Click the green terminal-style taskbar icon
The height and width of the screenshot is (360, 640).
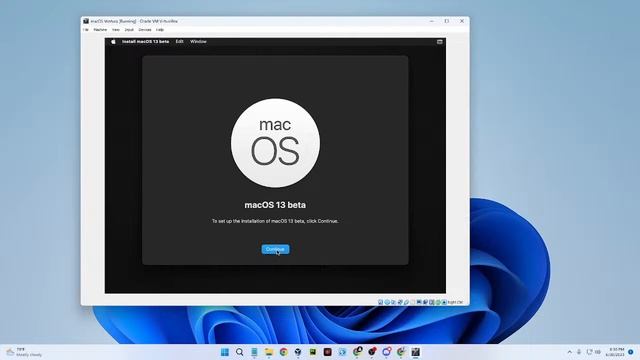pyautogui.click(x=313, y=352)
